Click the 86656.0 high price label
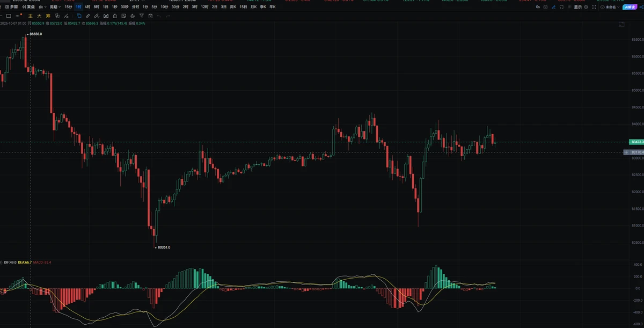The width and height of the screenshot is (644, 328). [35, 34]
